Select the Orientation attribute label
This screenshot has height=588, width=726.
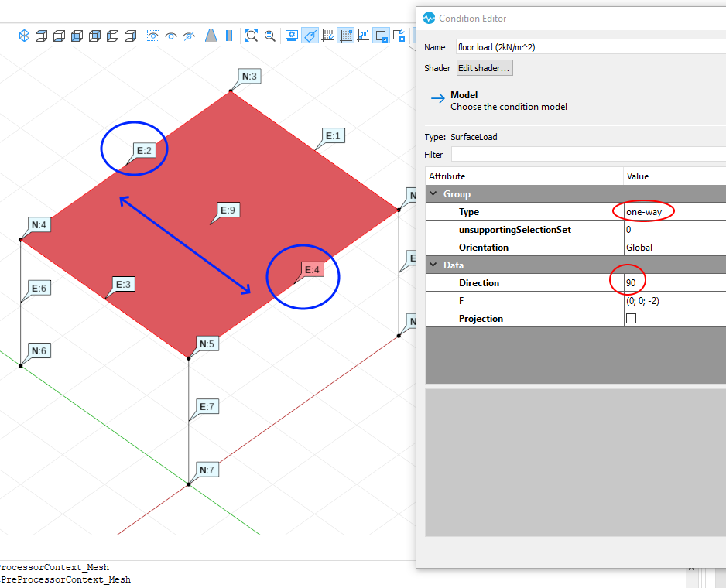[484, 248]
